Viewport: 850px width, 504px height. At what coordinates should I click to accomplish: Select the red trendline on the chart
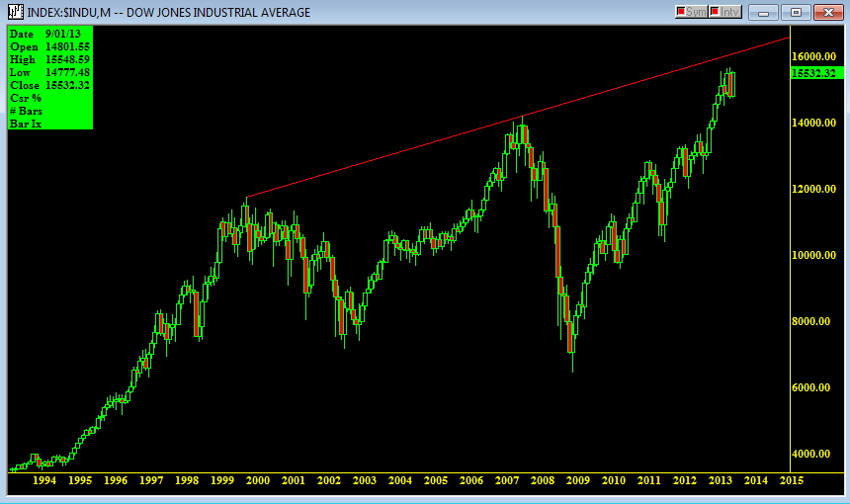(518, 118)
